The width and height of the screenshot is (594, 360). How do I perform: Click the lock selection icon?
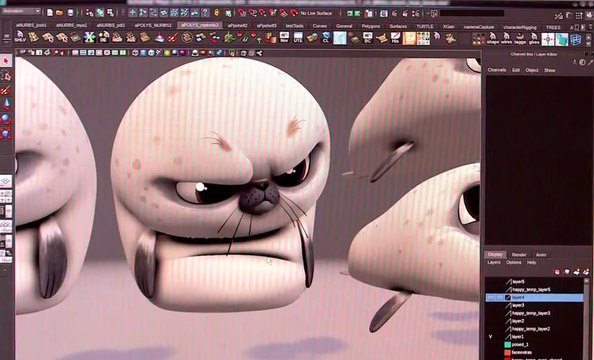(217, 13)
